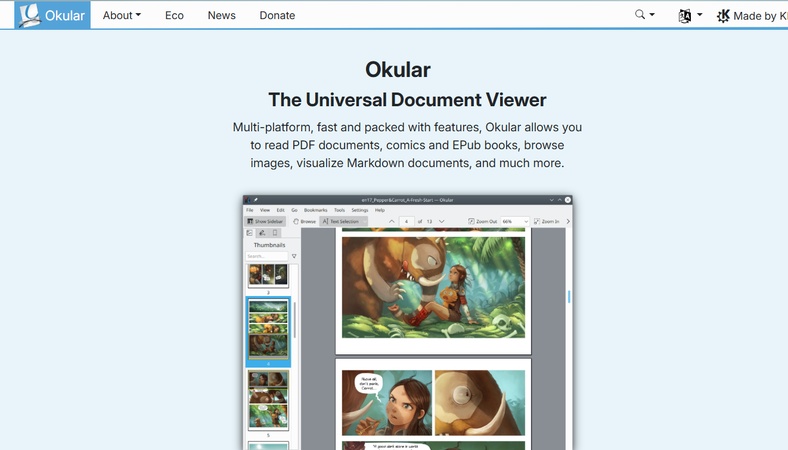Click the Go menu in the Okular screenshot
Image resolution: width=788 pixels, height=450 pixels.
coord(294,210)
